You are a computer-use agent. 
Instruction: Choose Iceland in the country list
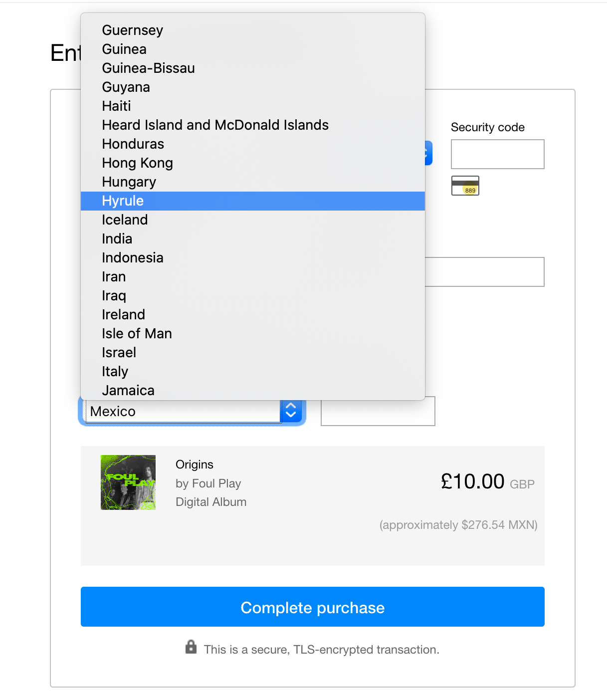[253, 220]
